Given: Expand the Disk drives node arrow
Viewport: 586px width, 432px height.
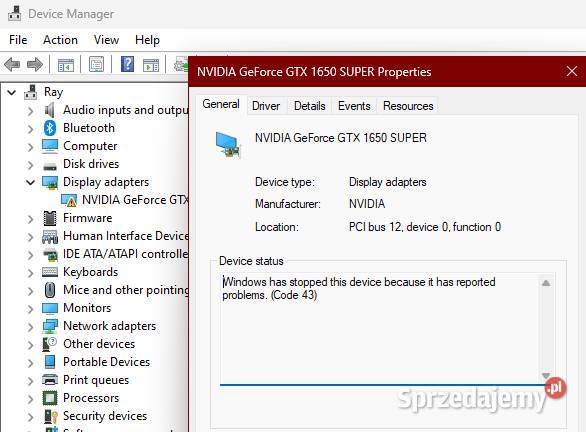Looking at the screenshot, I should pyautogui.click(x=31, y=165).
